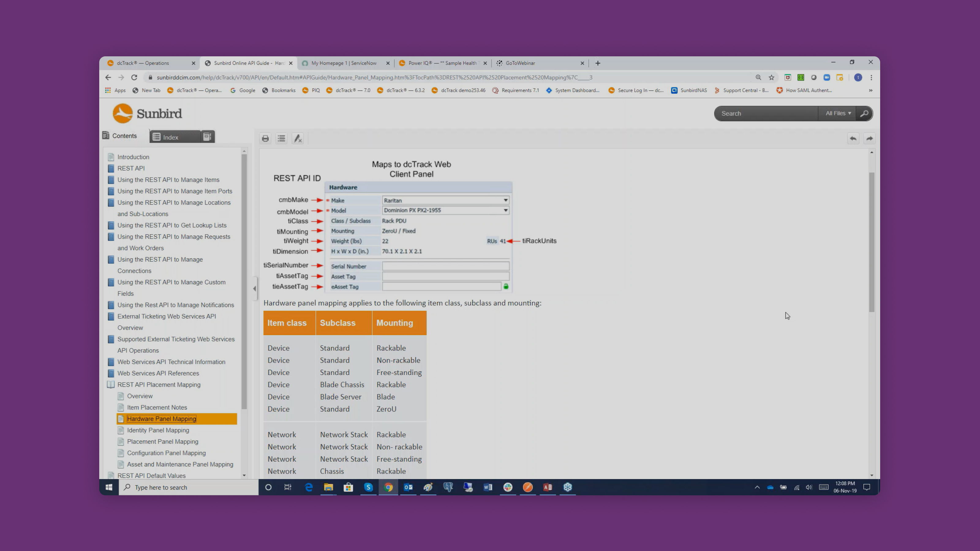The image size is (980, 551).
Task: Open Item Placement Notes topic
Action: click(157, 408)
